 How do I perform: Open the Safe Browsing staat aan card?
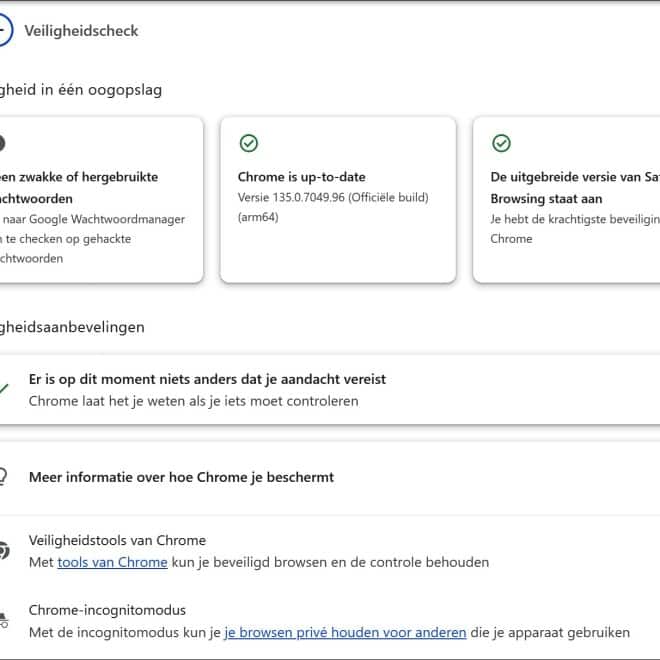(566, 200)
